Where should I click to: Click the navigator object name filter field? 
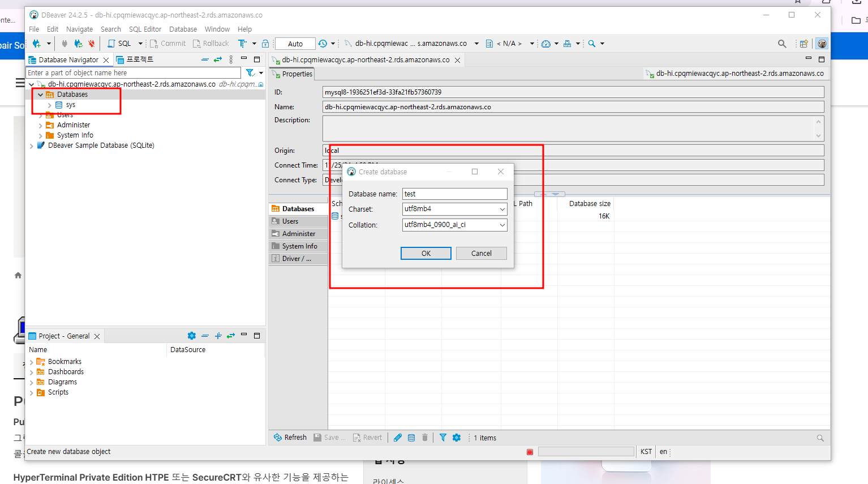tap(134, 72)
